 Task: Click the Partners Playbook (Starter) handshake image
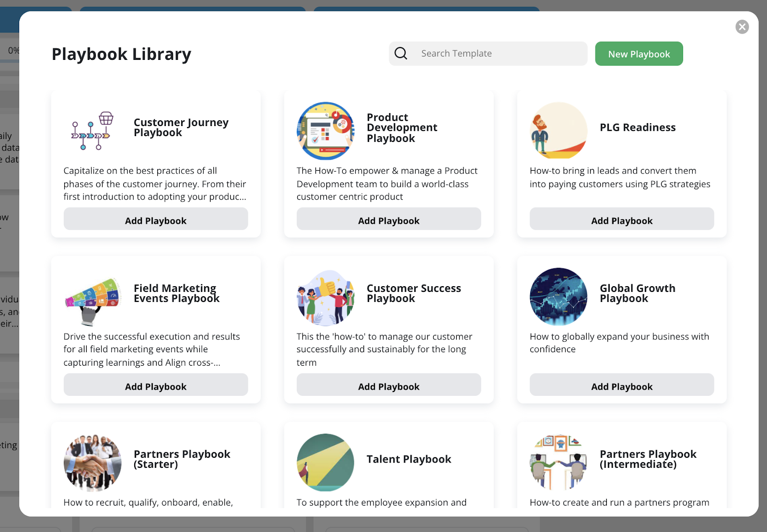point(92,463)
